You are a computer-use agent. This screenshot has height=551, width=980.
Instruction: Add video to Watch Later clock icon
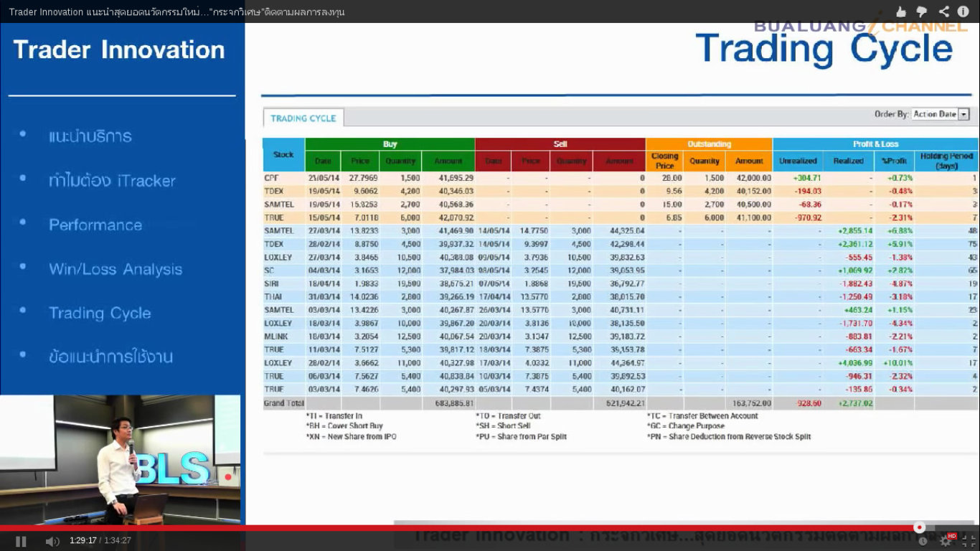point(923,542)
